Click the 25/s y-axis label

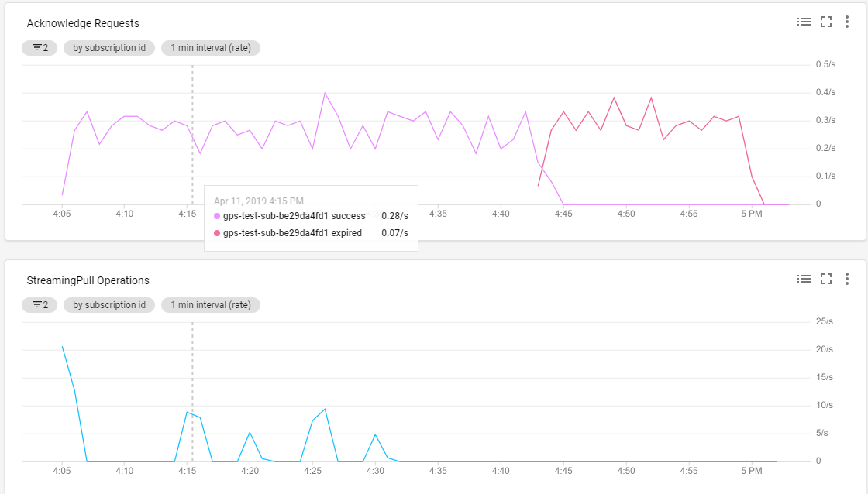[x=825, y=321]
